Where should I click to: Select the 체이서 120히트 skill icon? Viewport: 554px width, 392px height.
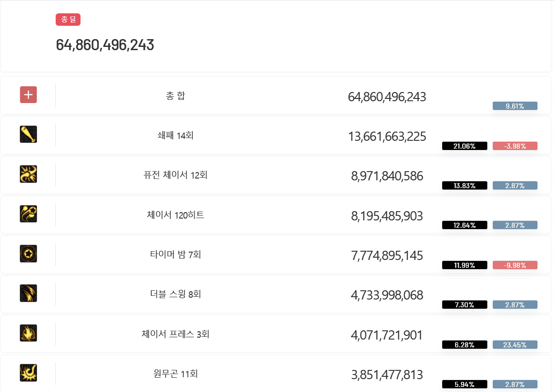29,214
